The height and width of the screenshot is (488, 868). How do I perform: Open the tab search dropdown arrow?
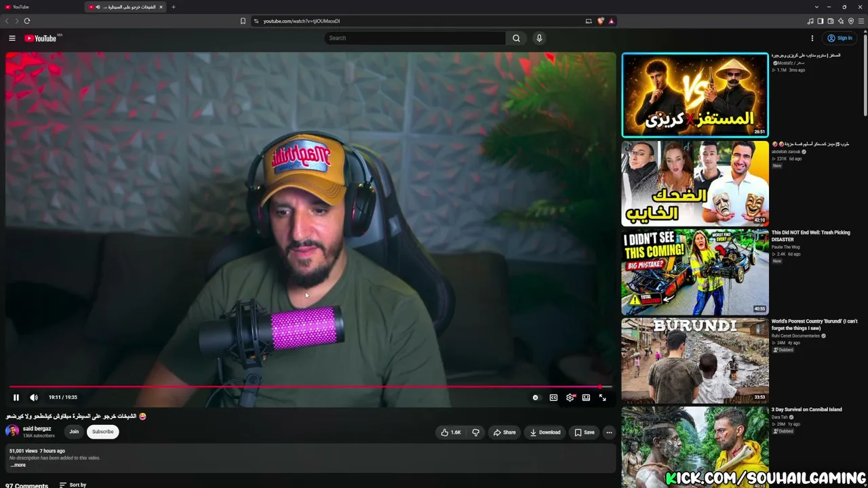pos(816,7)
